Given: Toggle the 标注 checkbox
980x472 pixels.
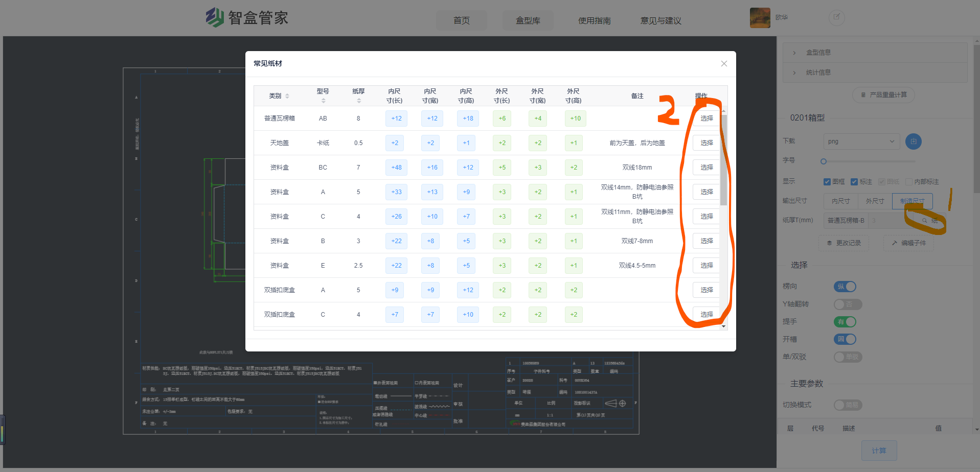Looking at the screenshot, I should pos(854,182).
